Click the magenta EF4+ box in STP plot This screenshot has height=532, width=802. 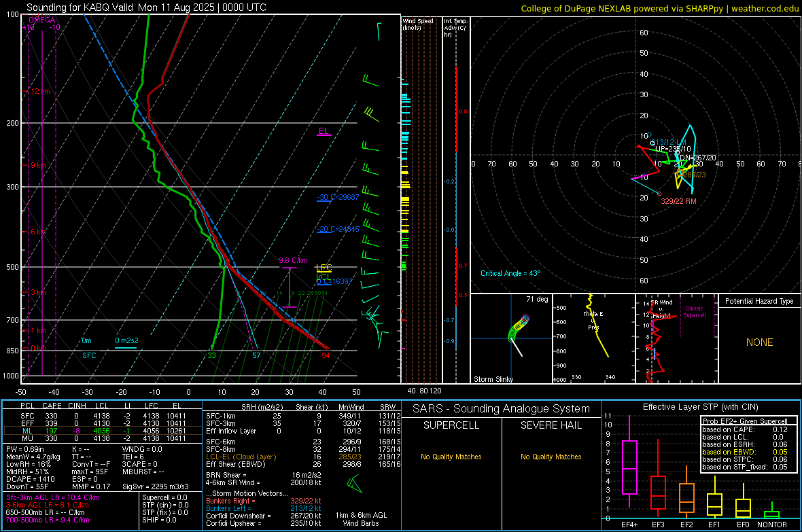point(629,467)
